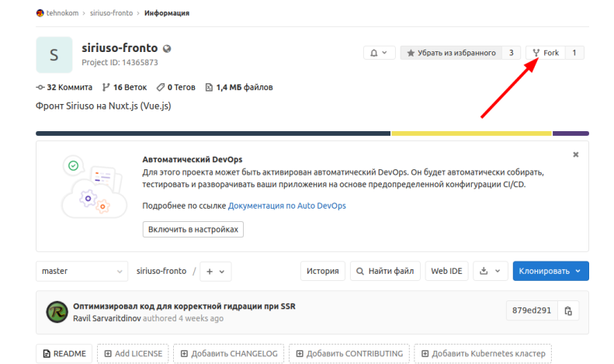The image size is (614, 364).
Task: Click project description Фронт Siriuso на Nuxt.js
Action: [103, 106]
